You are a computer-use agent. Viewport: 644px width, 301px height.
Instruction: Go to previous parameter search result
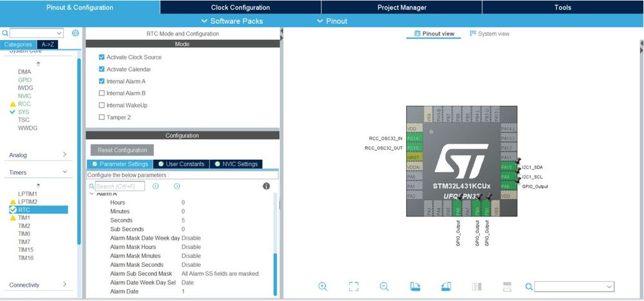click(155, 186)
